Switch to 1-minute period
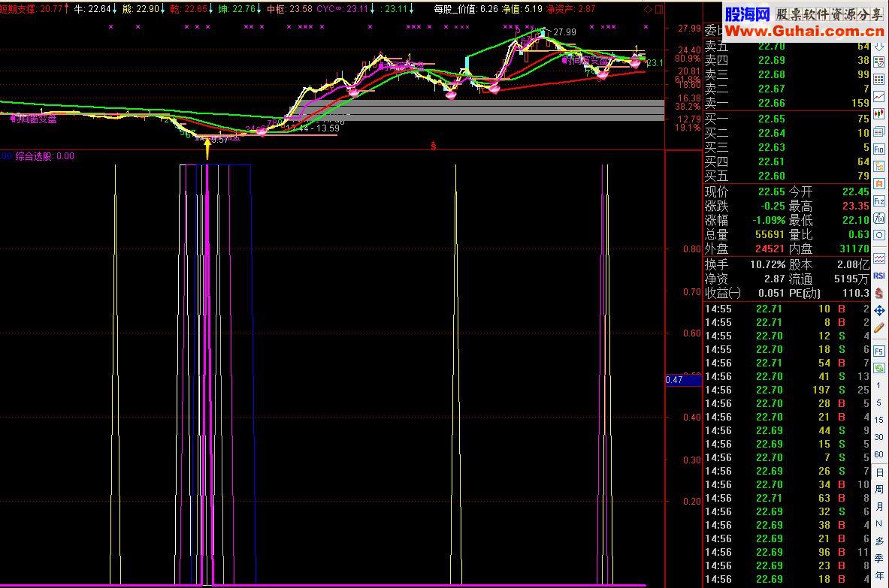The width and height of the screenshot is (889, 588). [x=878, y=385]
